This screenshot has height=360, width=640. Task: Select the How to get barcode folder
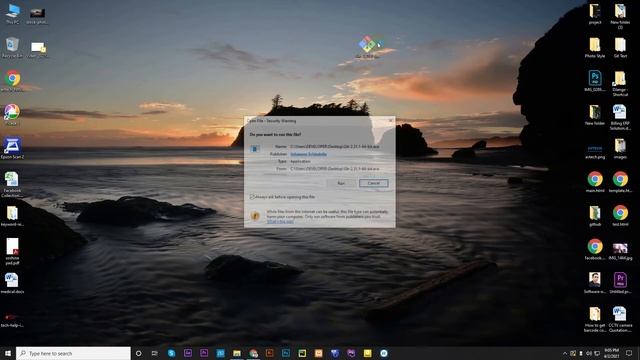(595, 319)
